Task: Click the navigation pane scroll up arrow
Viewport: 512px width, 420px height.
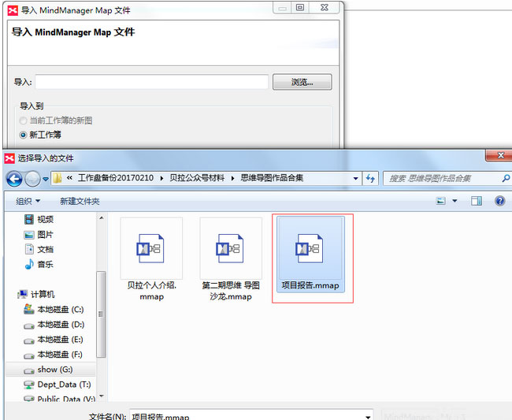Action: coord(102,217)
